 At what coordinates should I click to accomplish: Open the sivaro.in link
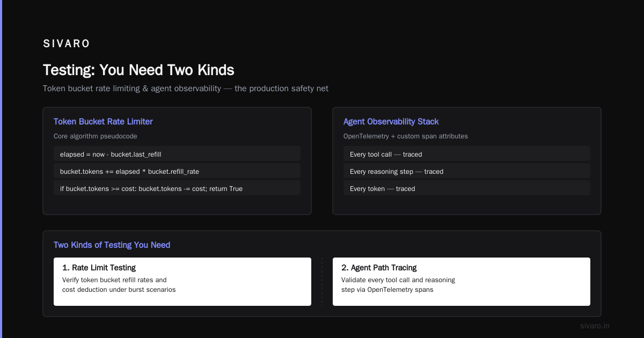pos(595,326)
